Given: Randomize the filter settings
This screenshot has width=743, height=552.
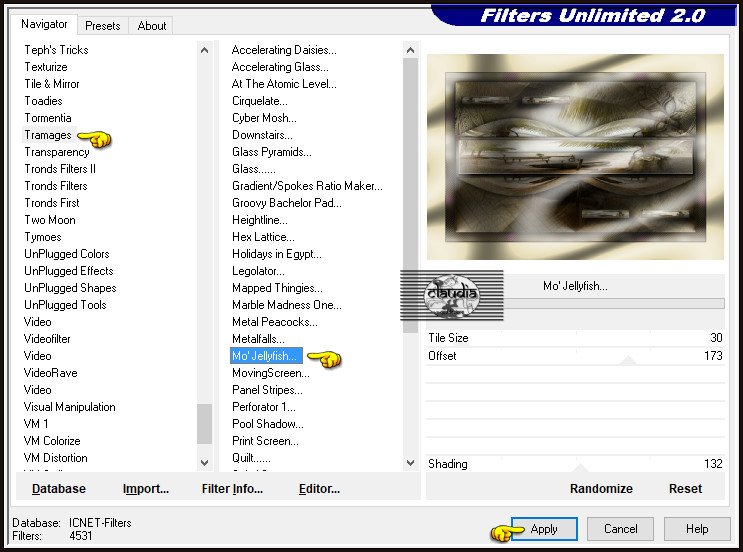Looking at the screenshot, I should (601, 489).
